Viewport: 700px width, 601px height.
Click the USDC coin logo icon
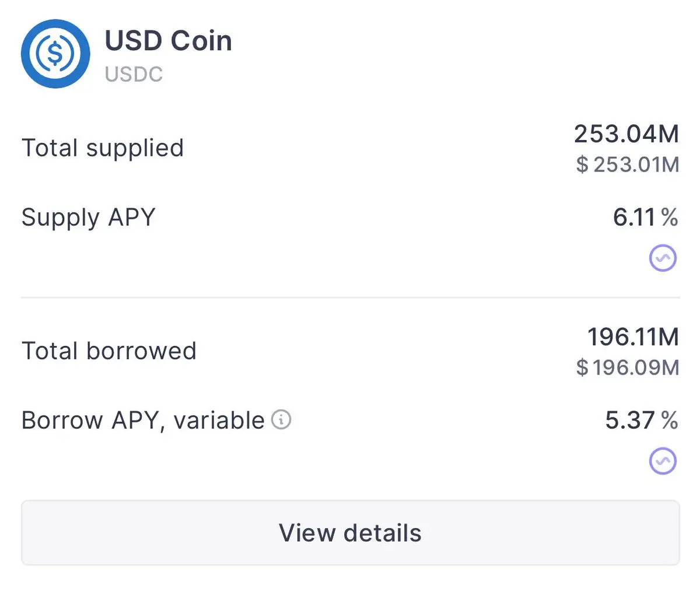coord(55,54)
